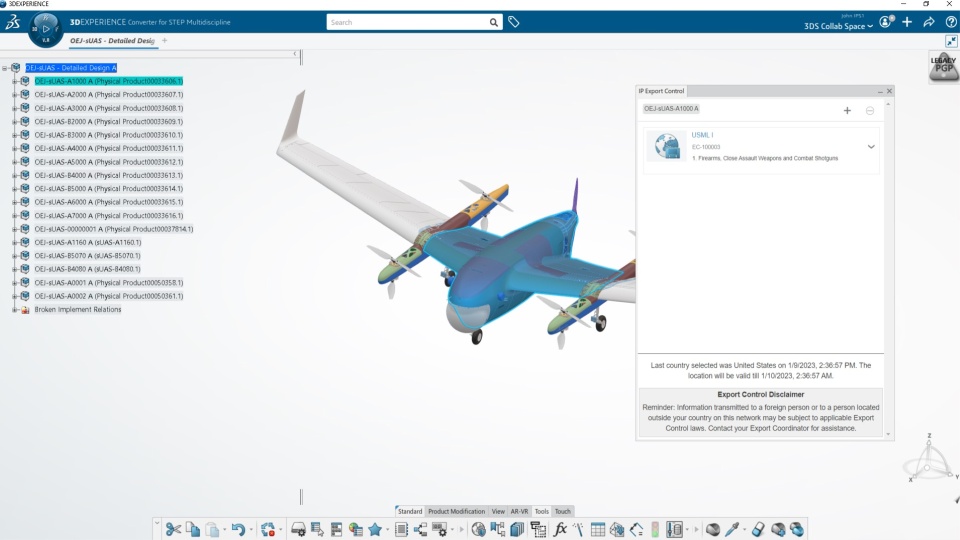Add classification with plus in IP Export Control
960x540 pixels.
coord(847,111)
